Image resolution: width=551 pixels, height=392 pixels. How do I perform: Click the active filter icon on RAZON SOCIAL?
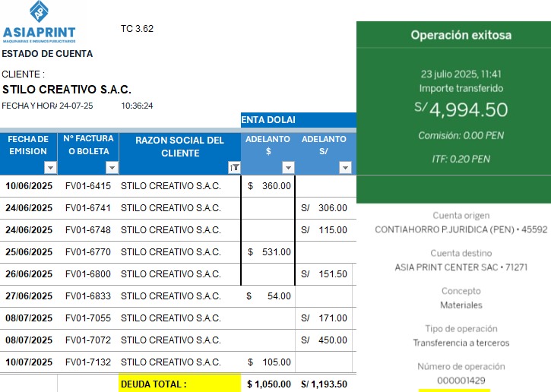tap(234, 167)
